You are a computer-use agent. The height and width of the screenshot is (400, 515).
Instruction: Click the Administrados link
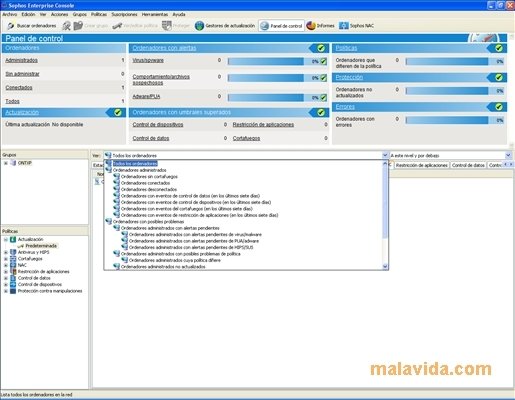click(21, 60)
